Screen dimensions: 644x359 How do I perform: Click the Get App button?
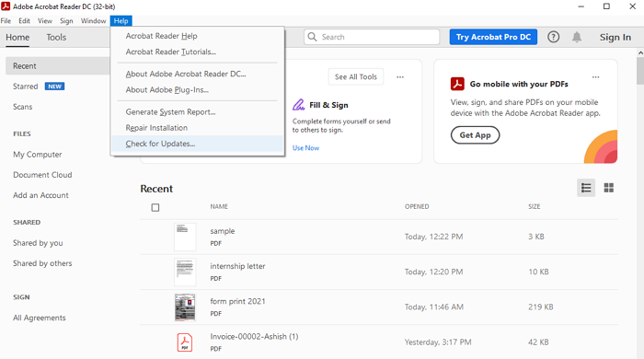[475, 135]
